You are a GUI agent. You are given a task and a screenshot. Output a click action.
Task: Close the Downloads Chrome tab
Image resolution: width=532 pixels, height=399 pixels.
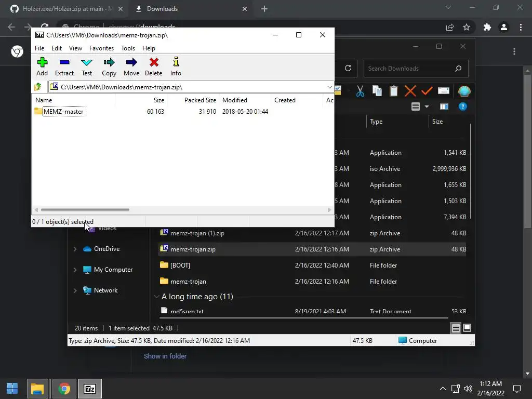[x=245, y=9]
